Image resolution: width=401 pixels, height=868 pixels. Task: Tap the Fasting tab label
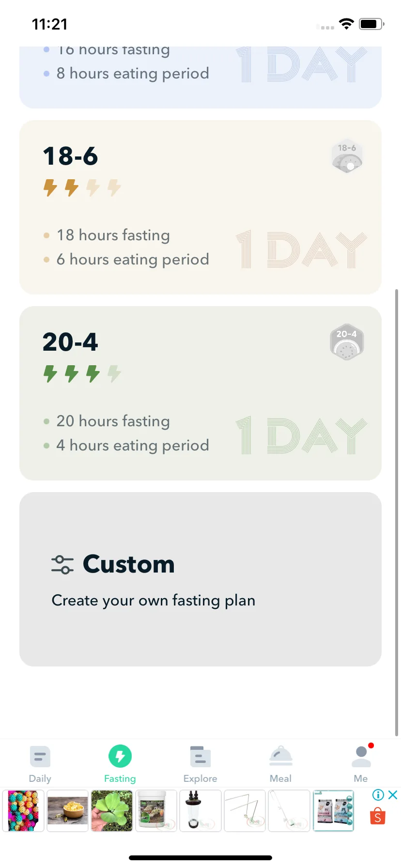tap(120, 778)
